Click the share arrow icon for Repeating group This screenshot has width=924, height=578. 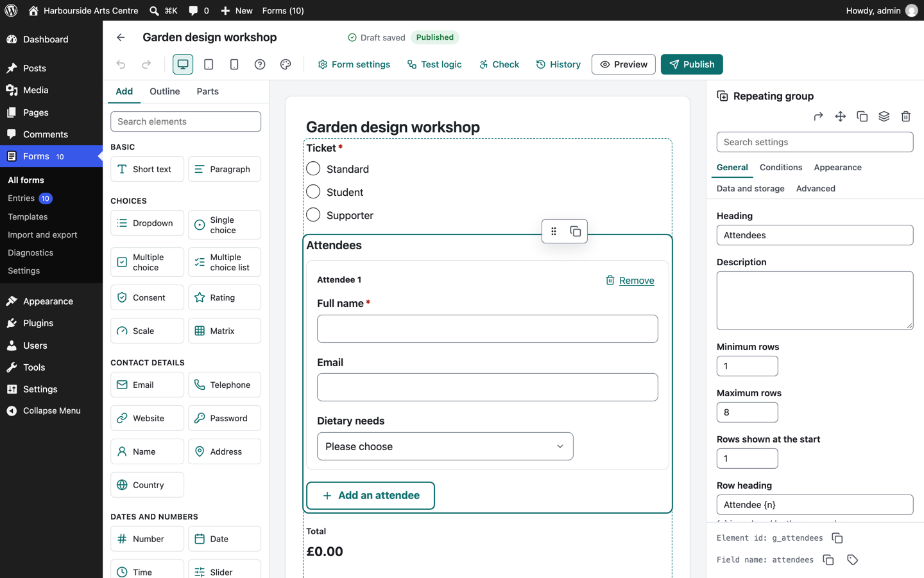(x=818, y=116)
